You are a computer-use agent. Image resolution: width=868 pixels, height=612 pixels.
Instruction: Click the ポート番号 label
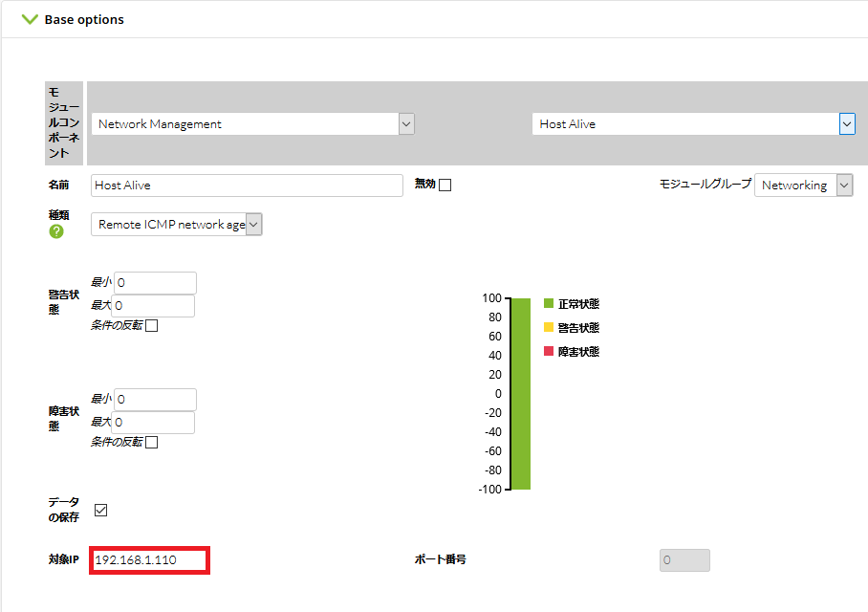coord(440,559)
